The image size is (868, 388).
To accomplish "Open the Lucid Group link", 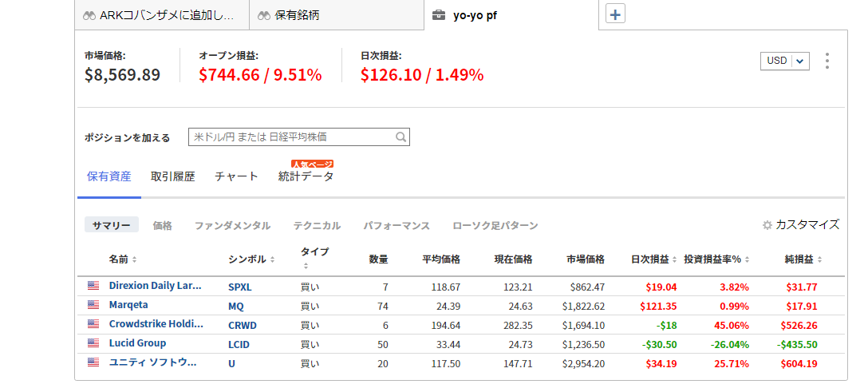I will pyautogui.click(x=137, y=343).
